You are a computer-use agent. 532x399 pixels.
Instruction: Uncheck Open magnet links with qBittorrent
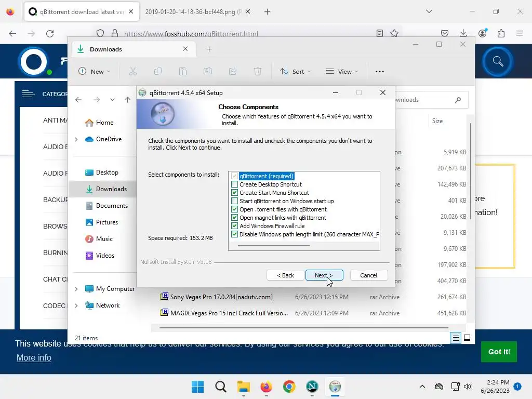(234, 218)
